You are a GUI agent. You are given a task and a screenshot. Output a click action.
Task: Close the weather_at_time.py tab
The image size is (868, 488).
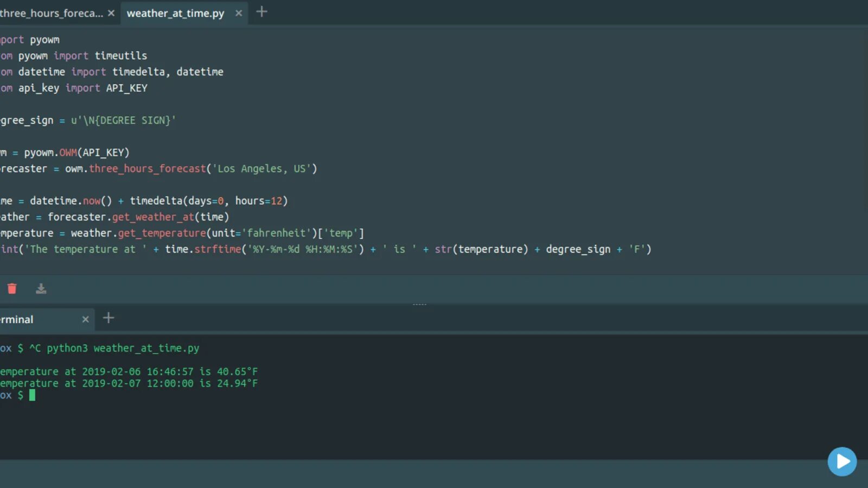pyautogui.click(x=238, y=13)
